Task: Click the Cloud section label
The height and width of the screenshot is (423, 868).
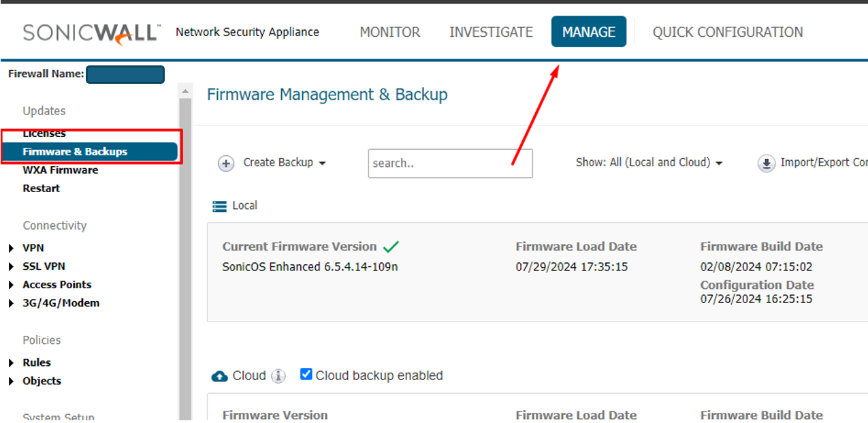Action: 249,376
